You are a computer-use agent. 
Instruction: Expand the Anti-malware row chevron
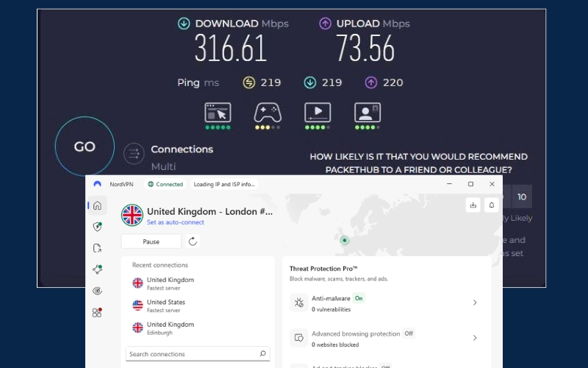475,302
